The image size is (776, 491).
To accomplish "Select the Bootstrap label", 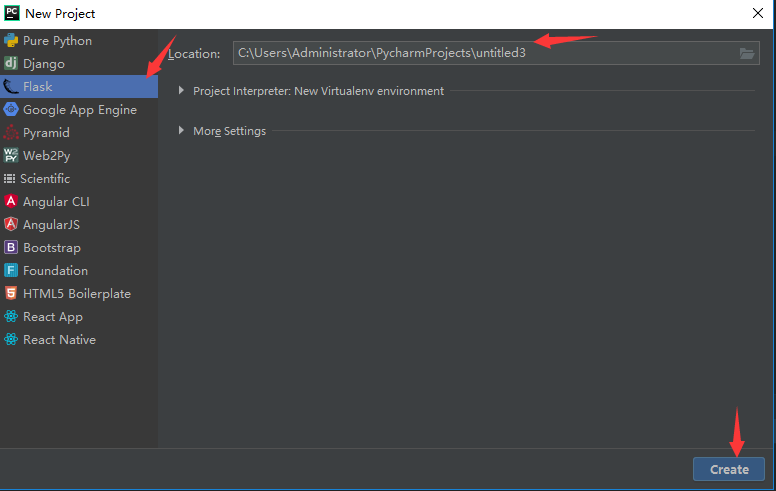I will [x=52, y=248].
